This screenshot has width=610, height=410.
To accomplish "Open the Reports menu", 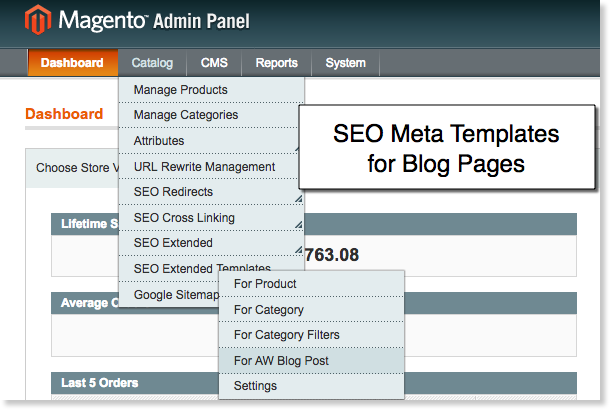I will pyautogui.click(x=276, y=63).
